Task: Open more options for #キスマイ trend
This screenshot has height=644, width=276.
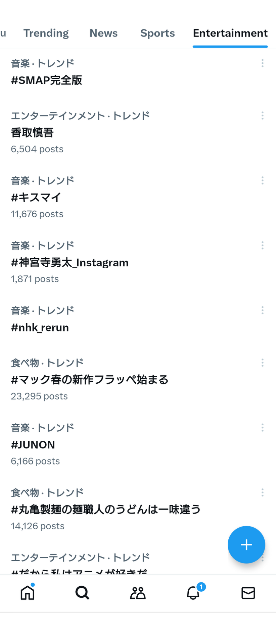Action: pyautogui.click(x=262, y=180)
